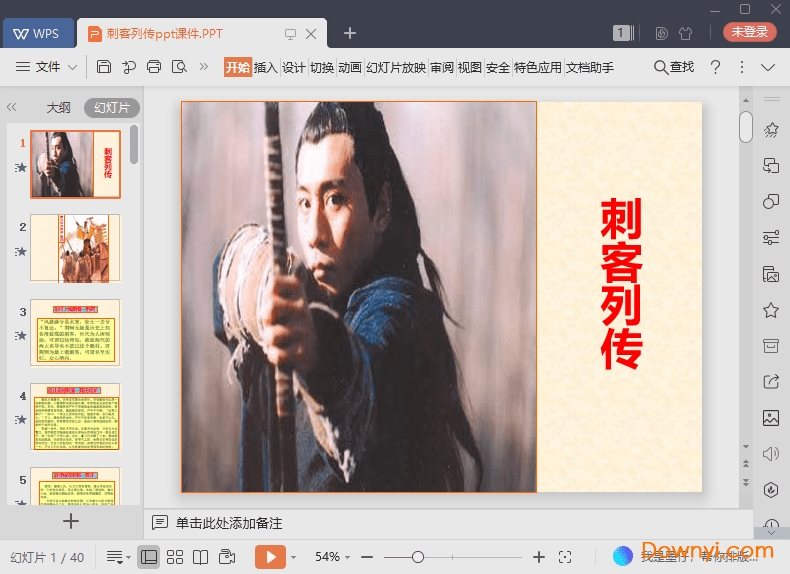Open the 视图 ribbon tab
The width and height of the screenshot is (790, 574).
pyautogui.click(x=470, y=67)
